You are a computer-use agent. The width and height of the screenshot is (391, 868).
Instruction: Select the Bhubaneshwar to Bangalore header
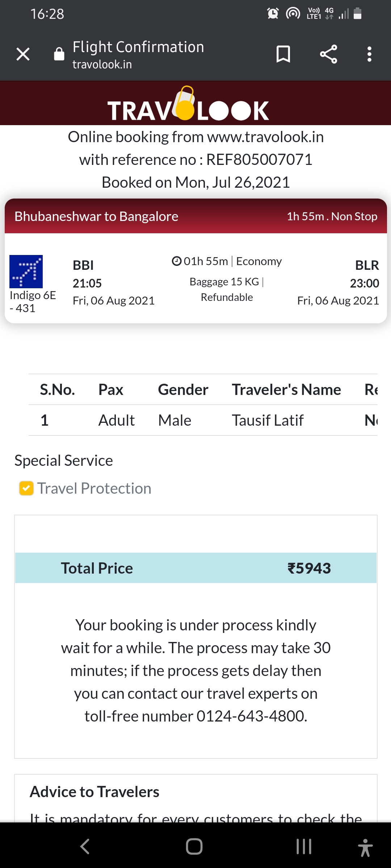pos(96,216)
